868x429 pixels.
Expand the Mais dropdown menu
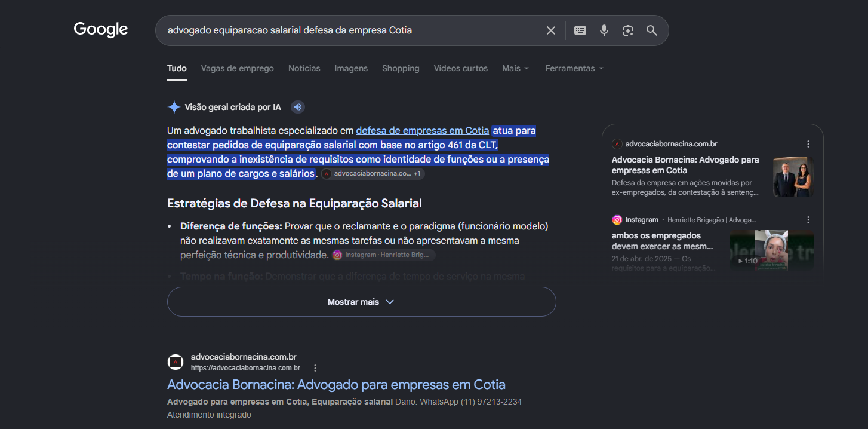[x=516, y=68]
